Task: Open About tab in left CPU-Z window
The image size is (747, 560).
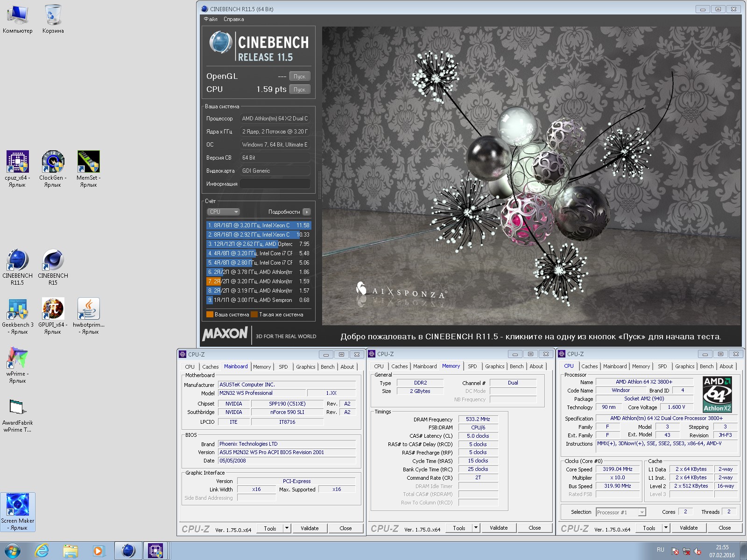Action: (347, 367)
